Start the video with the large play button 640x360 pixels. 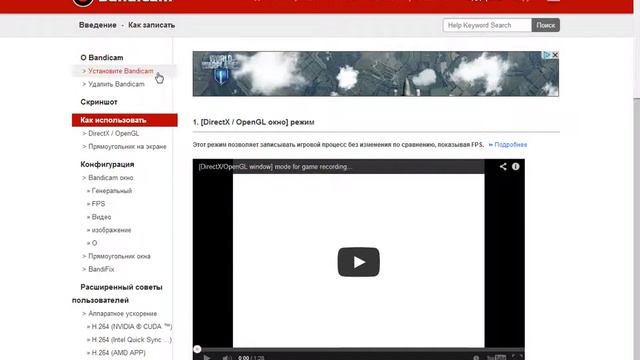click(x=358, y=262)
